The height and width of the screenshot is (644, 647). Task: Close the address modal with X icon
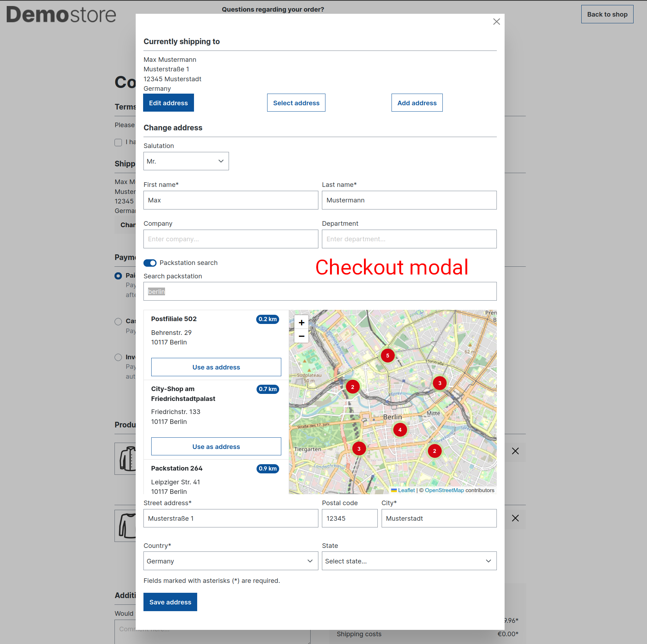point(496,22)
